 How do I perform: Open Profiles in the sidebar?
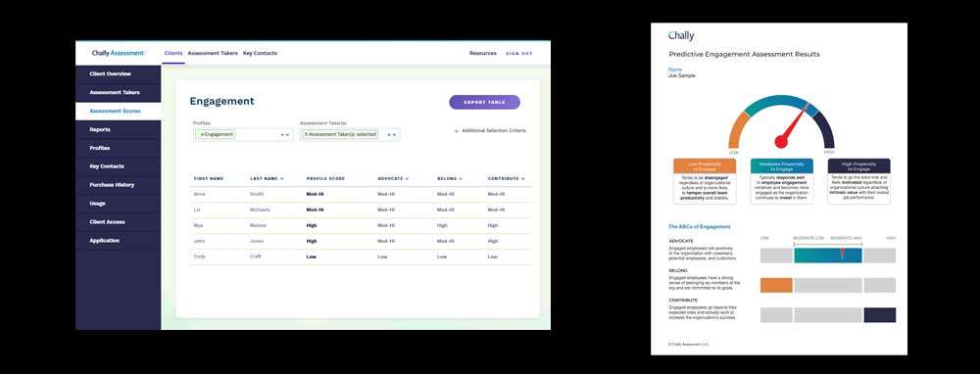pyautogui.click(x=119, y=148)
